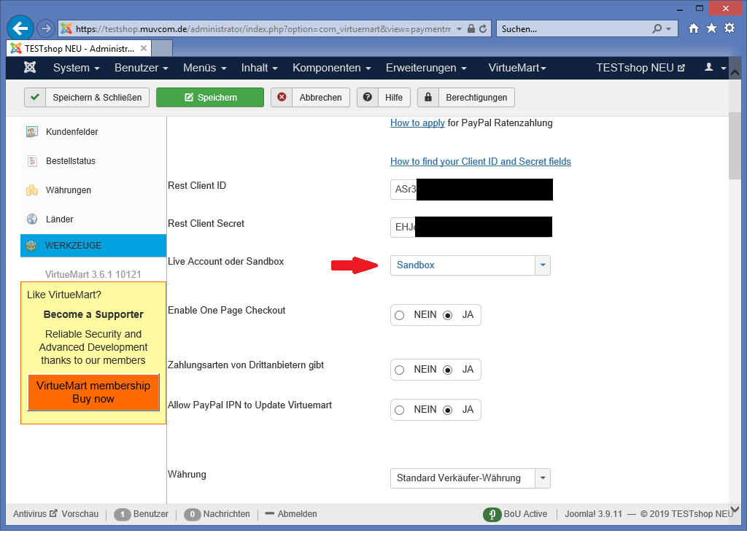Open browser settings gear icon
Viewport: 747px width, 560px height.
pos(729,28)
